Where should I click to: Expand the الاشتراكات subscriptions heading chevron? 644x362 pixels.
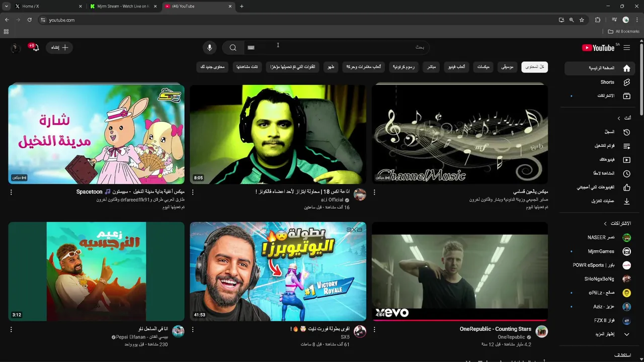pyautogui.click(x=605, y=223)
